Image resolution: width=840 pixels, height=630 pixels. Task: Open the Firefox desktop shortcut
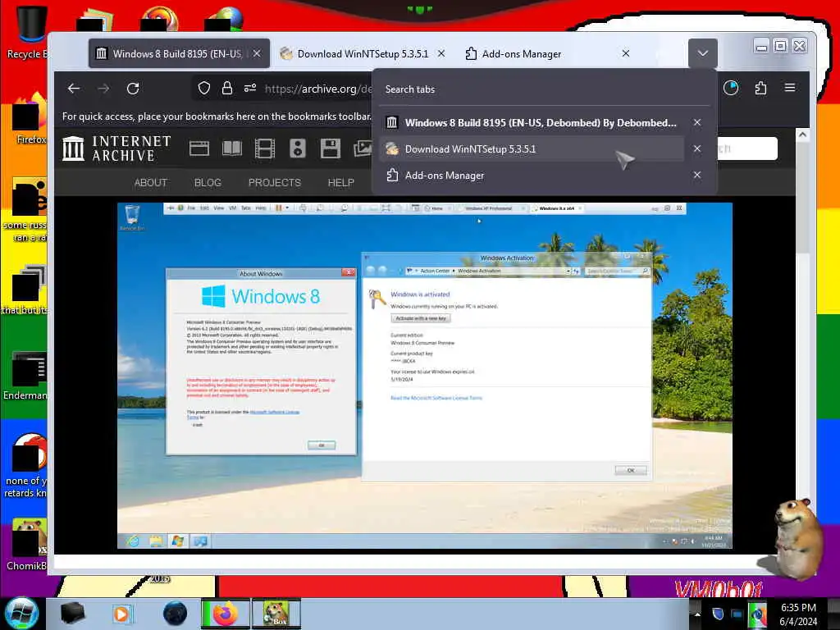(x=30, y=119)
